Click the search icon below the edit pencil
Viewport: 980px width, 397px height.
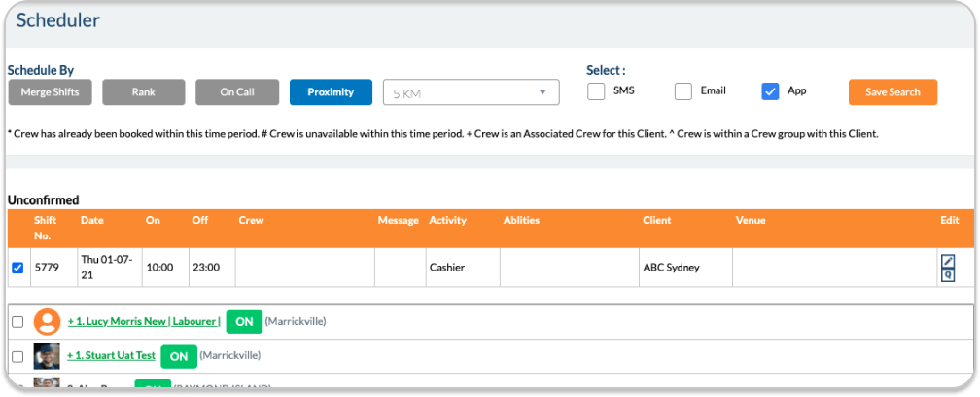948,275
